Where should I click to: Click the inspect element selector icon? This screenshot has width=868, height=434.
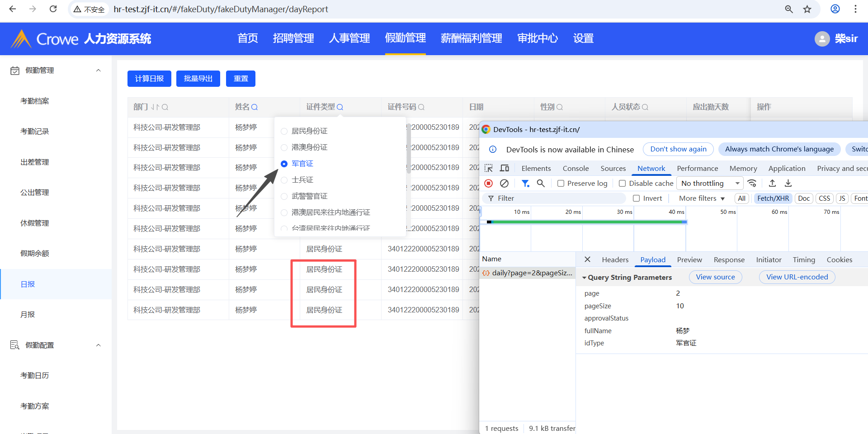489,168
